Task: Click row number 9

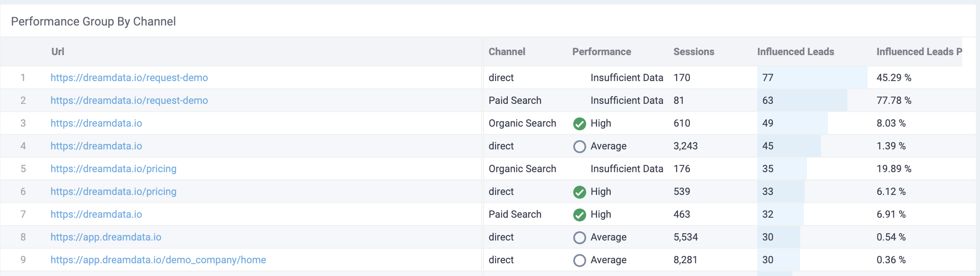Action: [23, 260]
